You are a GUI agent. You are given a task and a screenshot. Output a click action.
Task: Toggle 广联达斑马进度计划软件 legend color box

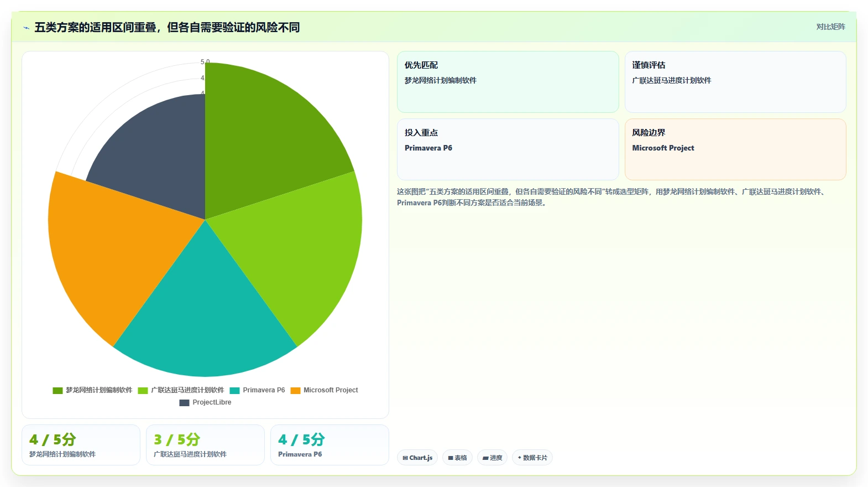(143, 391)
